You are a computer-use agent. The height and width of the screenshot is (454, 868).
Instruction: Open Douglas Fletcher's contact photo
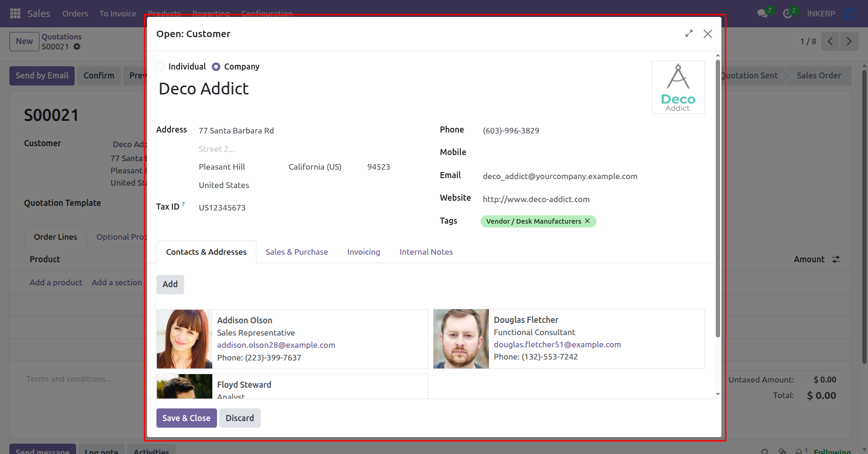(461, 339)
